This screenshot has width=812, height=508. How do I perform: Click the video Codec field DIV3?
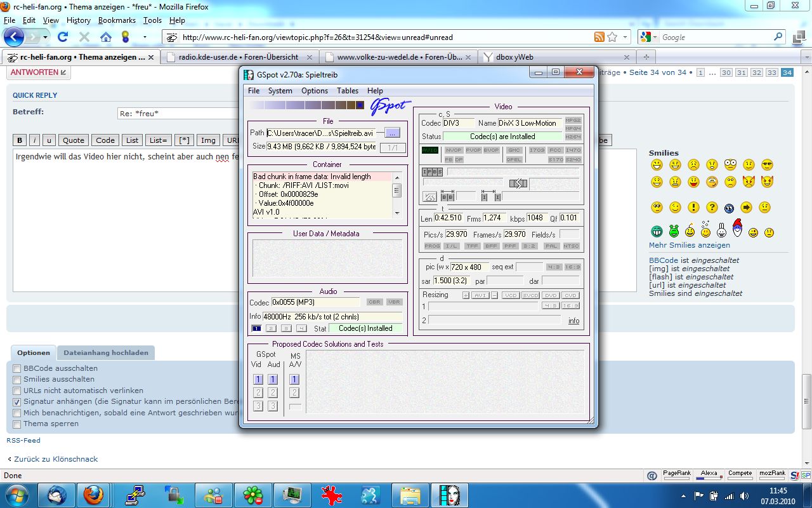(x=459, y=123)
